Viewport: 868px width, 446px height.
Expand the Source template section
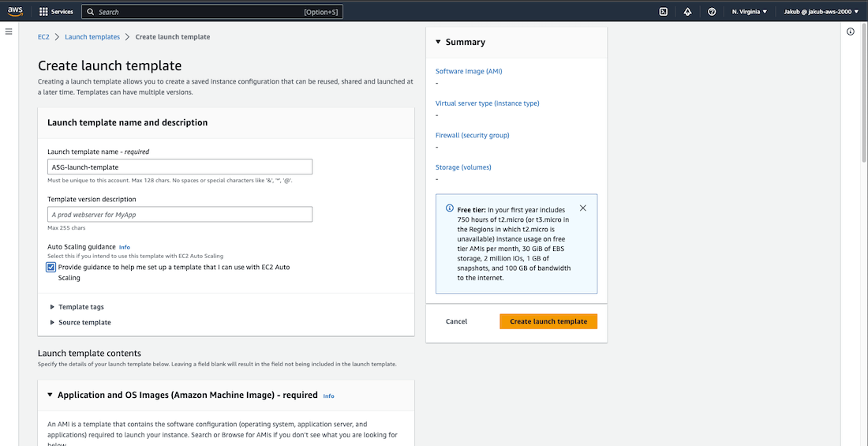[x=53, y=322]
